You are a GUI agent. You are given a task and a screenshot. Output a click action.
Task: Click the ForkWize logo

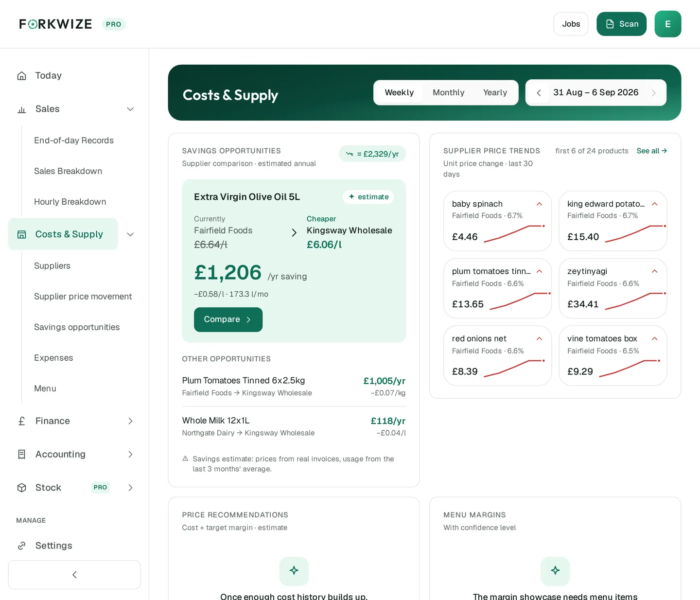[x=55, y=24]
